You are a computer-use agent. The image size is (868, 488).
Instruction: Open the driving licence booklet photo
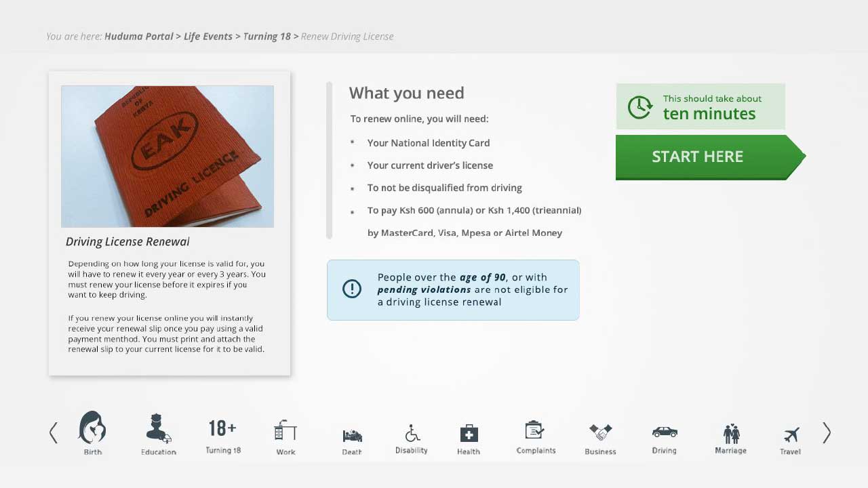[x=167, y=157]
